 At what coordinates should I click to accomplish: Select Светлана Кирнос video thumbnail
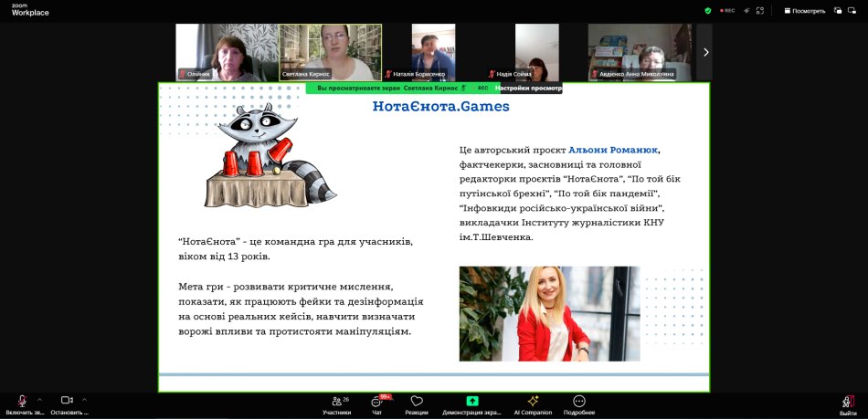click(330, 52)
